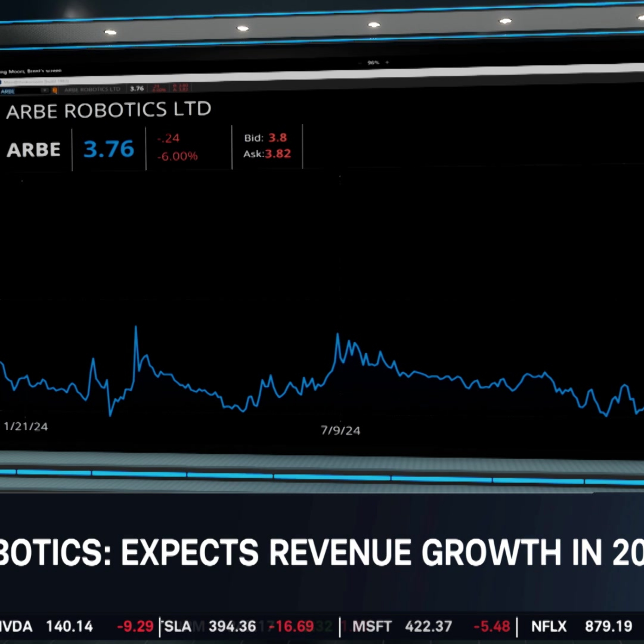Click the small 3.76 price in the toolbar row
This screenshot has height=644, width=644.
(137, 89)
